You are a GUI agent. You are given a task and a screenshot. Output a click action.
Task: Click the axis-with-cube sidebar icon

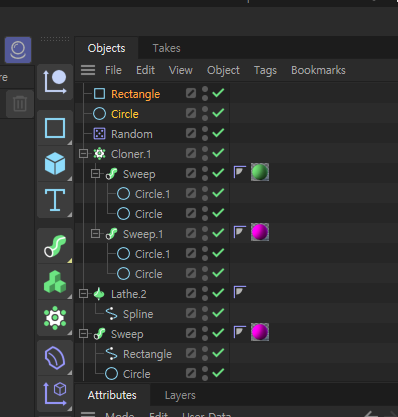55,394
